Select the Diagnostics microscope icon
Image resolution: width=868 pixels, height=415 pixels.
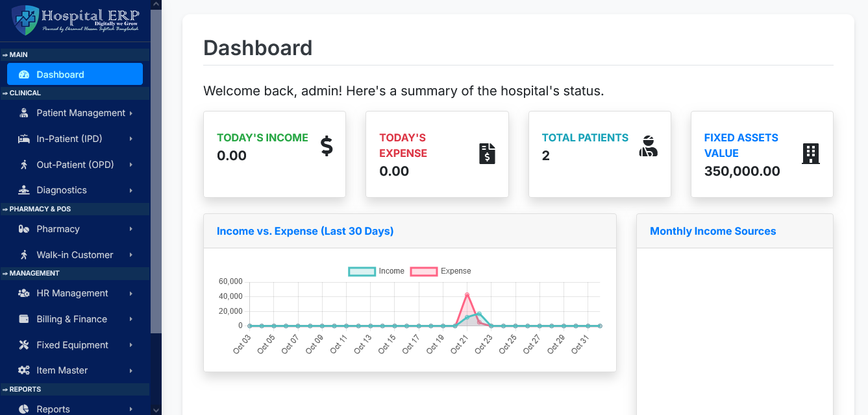(23, 190)
